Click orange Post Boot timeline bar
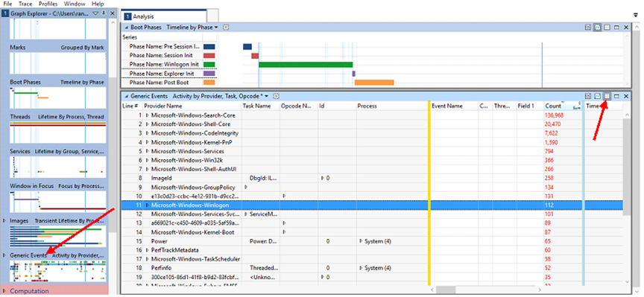Image resolution: width=644 pixels, height=297 pixels. 374,83
